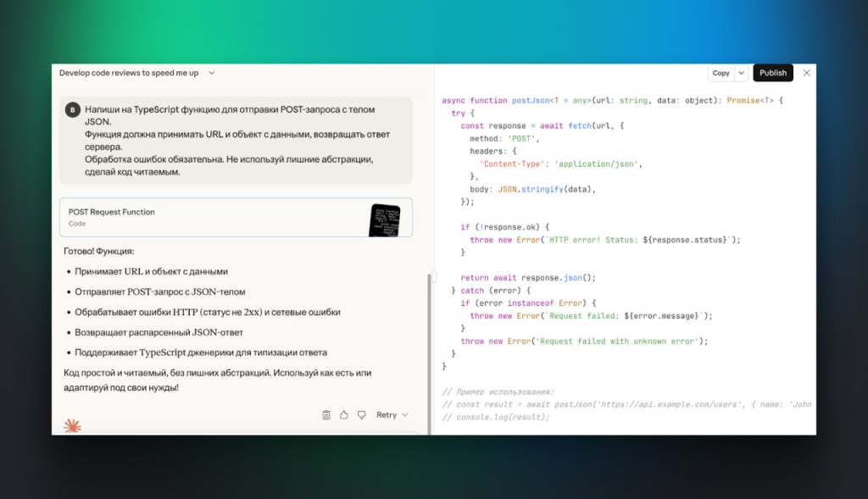This screenshot has width=868, height=499.
Task: Open the 'POST Request Function' artifact card
Action: (212, 217)
